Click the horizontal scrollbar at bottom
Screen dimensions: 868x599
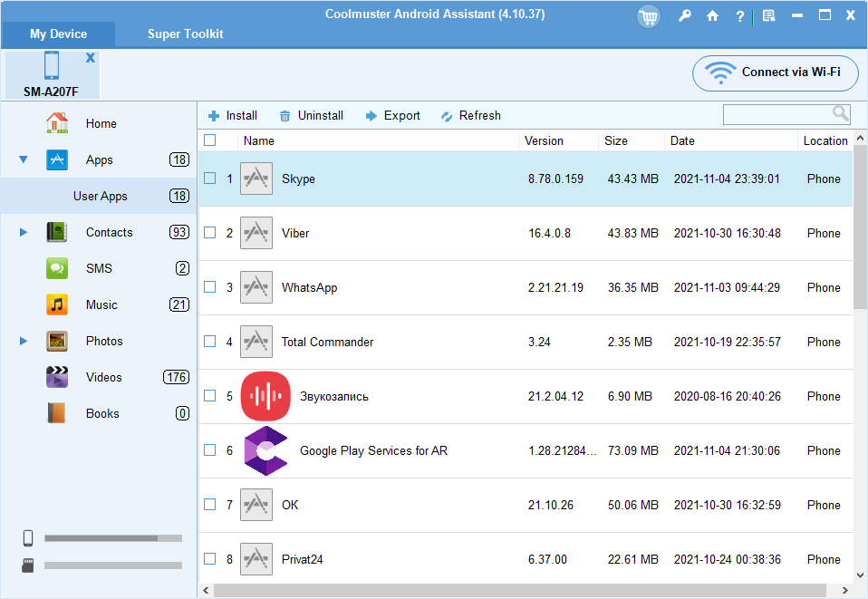(526, 590)
